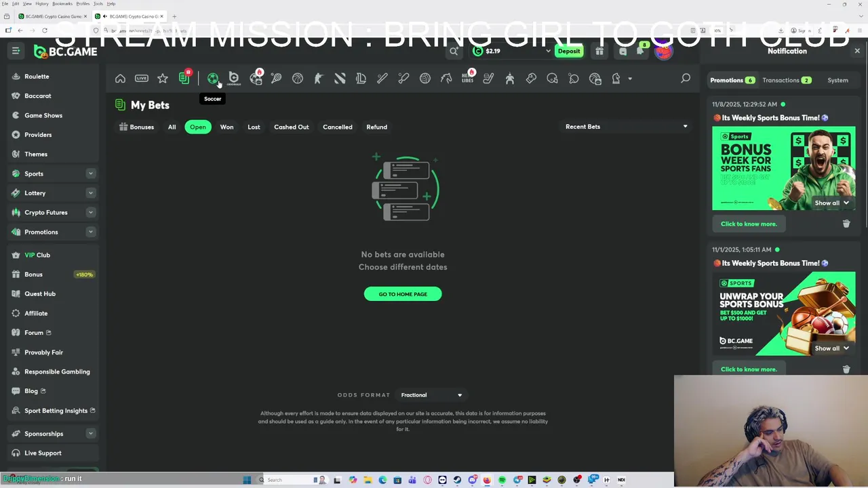Open the gift box rewards icon
Screen dimensions: 868x488
click(599, 51)
